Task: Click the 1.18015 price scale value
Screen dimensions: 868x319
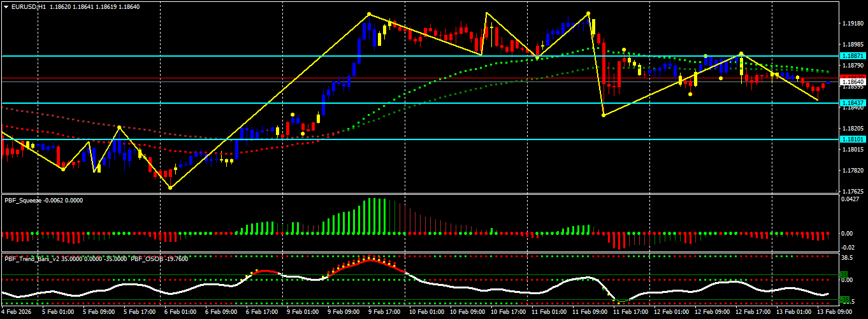Action: pyautogui.click(x=853, y=150)
